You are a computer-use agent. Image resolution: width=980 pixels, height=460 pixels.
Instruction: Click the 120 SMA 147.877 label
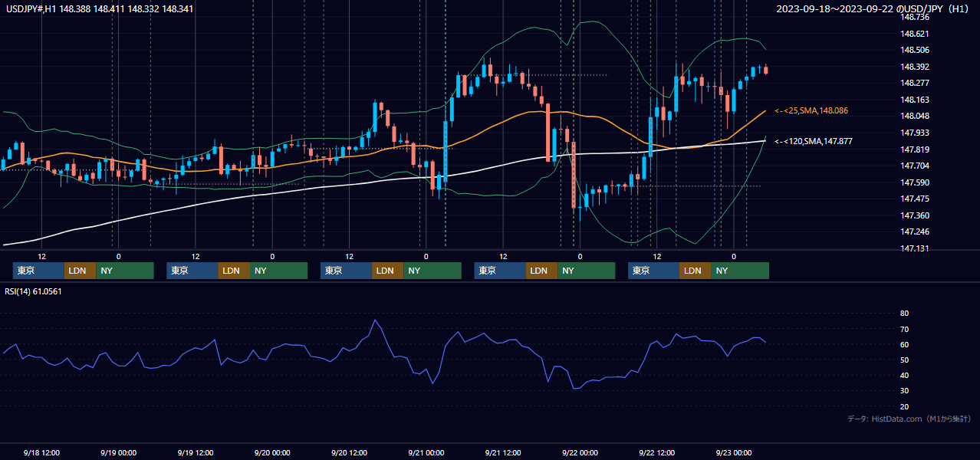(x=814, y=141)
